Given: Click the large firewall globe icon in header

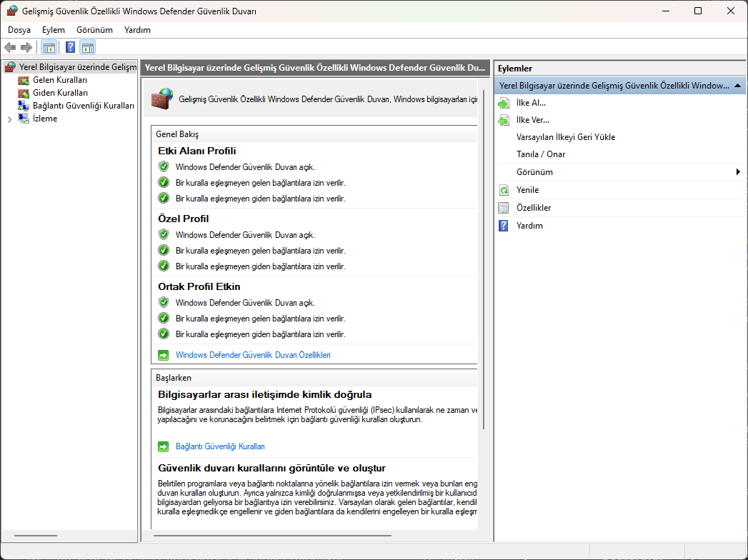Looking at the screenshot, I should (162, 99).
